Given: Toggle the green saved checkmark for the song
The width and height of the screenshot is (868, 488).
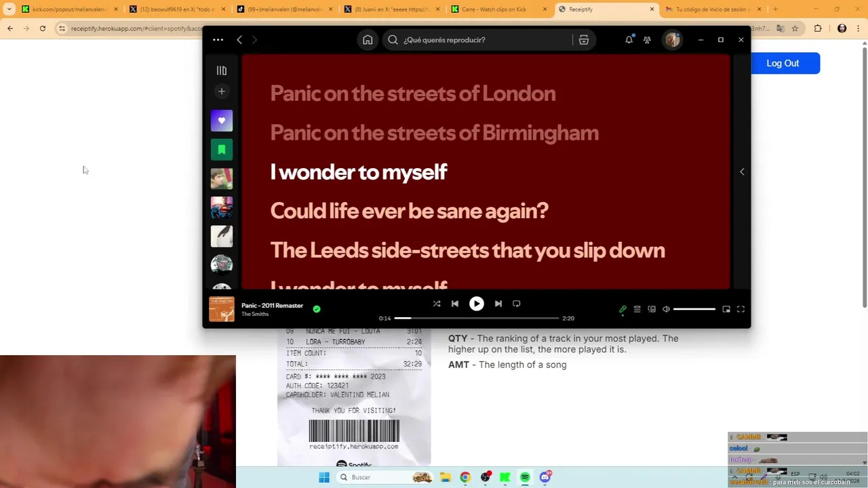Looking at the screenshot, I should pyautogui.click(x=317, y=309).
